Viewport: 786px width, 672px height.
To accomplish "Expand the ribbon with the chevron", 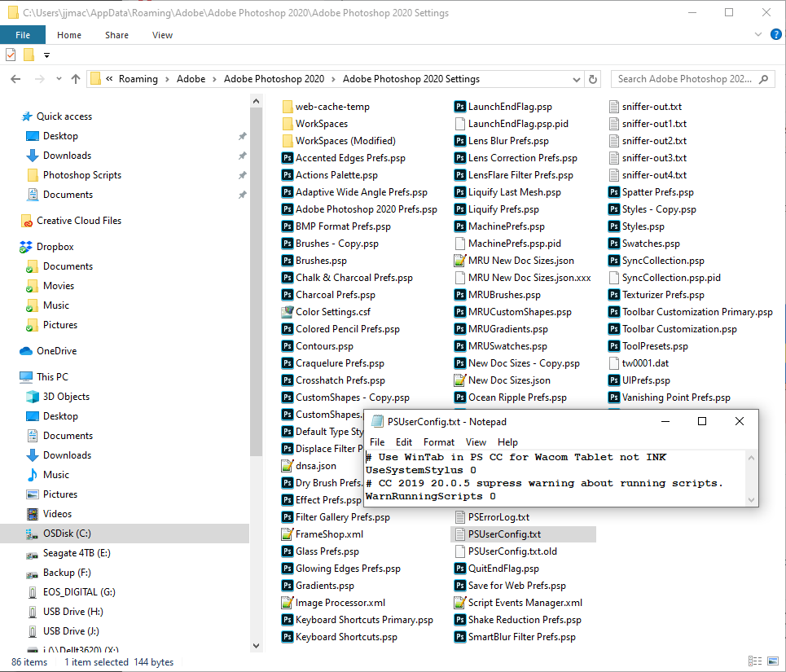I will (758, 34).
